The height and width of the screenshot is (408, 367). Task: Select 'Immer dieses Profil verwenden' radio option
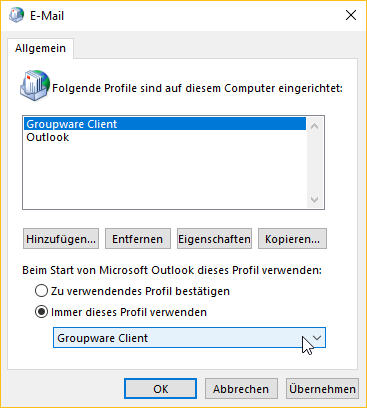pos(41,312)
